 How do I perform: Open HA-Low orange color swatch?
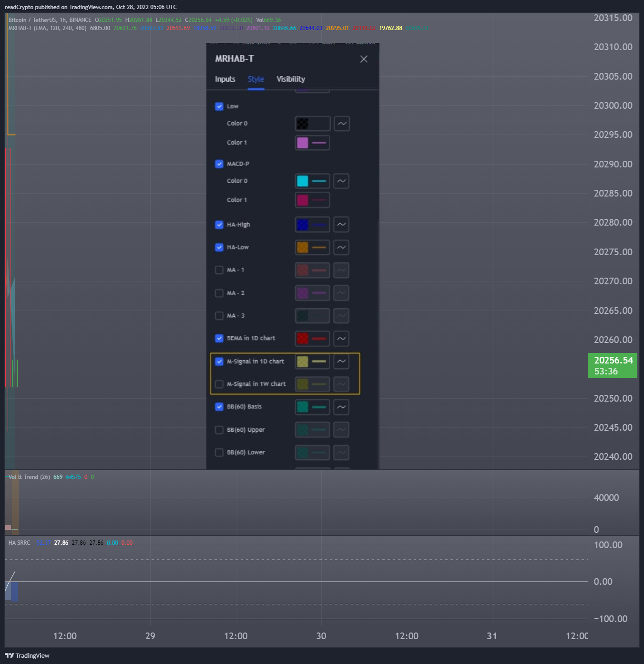(x=313, y=247)
